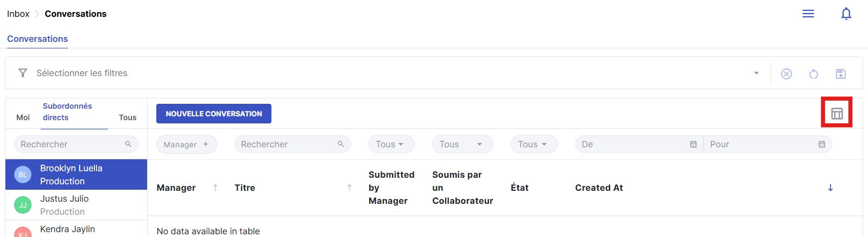The width and height of the screenshot is (868, 237).
Task: Open the État Tous dropdown
Action: click(534, 145)
